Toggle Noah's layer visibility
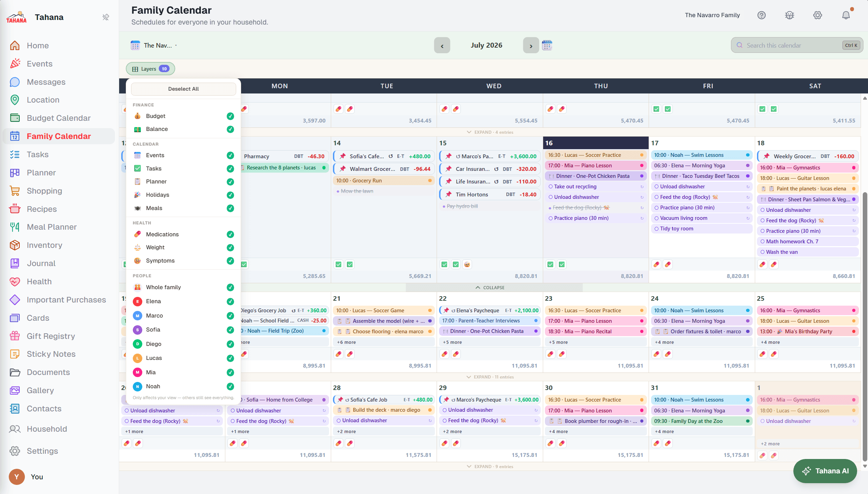Image resolution: width=868 pixels, height=494 pixels. click(230, 387)
